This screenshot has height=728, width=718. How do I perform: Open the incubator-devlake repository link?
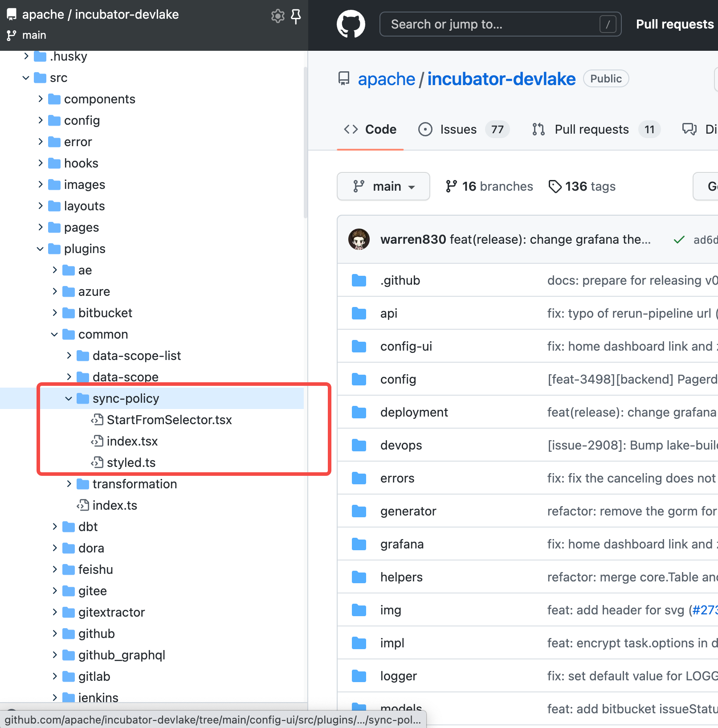[x=502, y=79]
